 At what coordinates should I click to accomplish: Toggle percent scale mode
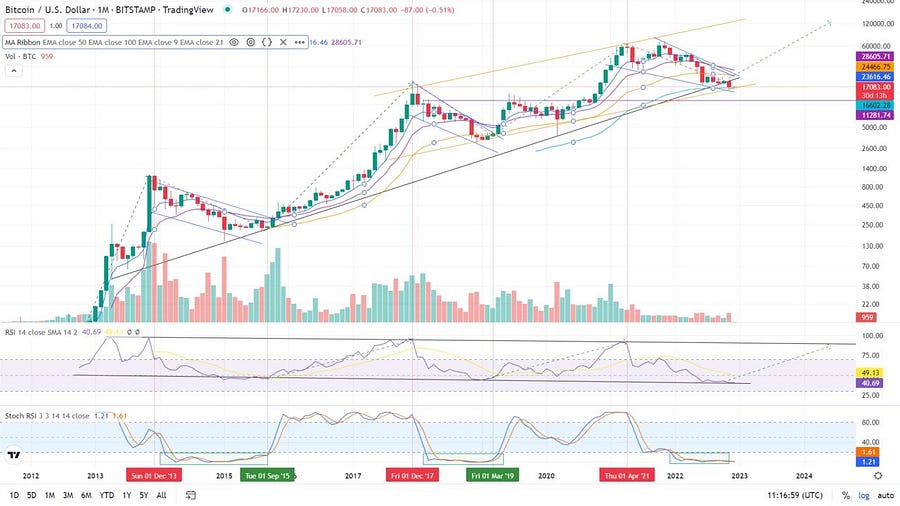(x=845, y=495)
